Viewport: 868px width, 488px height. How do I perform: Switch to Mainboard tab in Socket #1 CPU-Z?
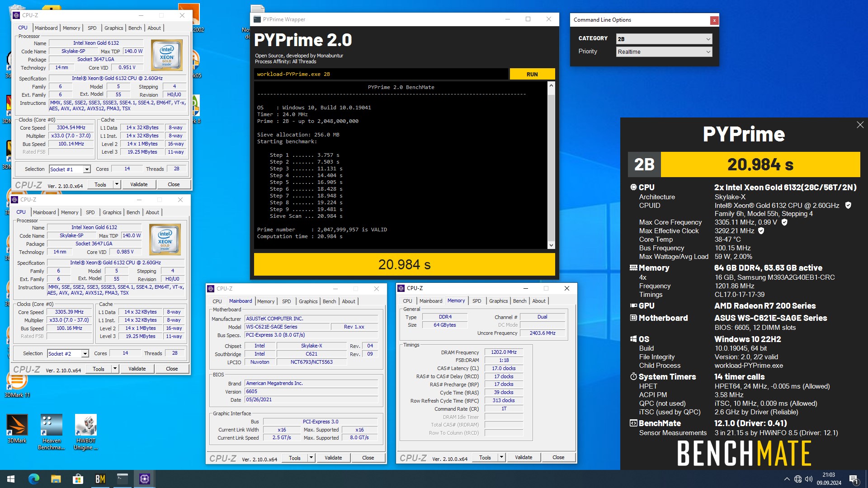[46, 28]
